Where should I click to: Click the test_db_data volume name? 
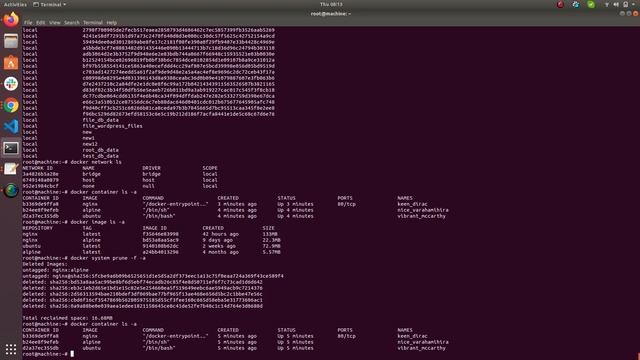(x=100, y=156)
